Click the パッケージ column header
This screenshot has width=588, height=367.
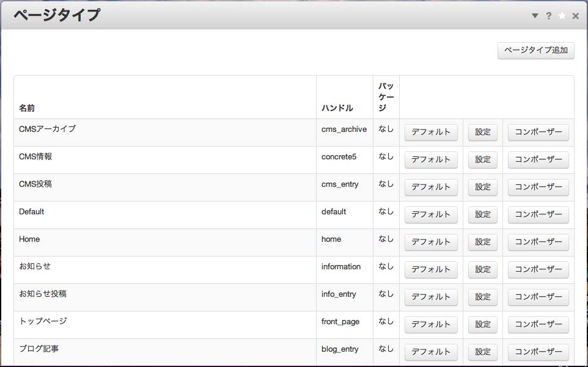pyautogui.click(x=386, y=97)
